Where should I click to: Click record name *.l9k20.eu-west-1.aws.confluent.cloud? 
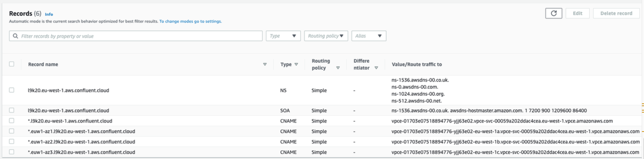[70, 121]
